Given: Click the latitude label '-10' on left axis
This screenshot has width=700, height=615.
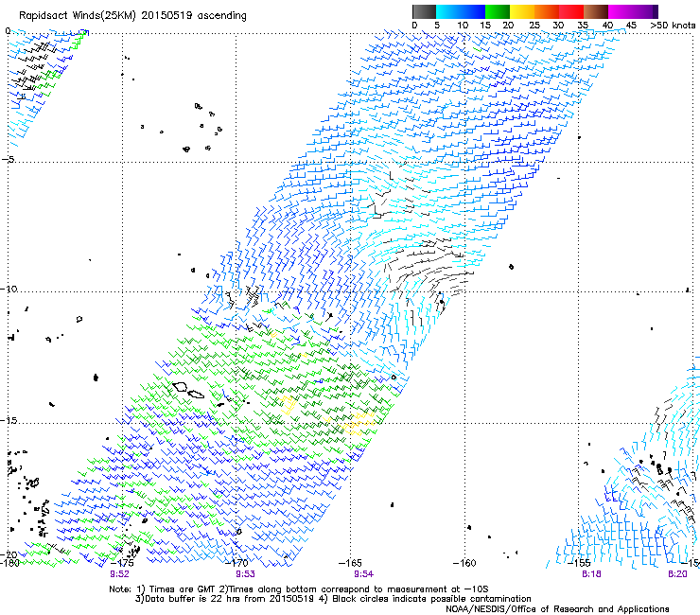Looking at the screenshot, I should pyautogui.click(x=9, y=289).
